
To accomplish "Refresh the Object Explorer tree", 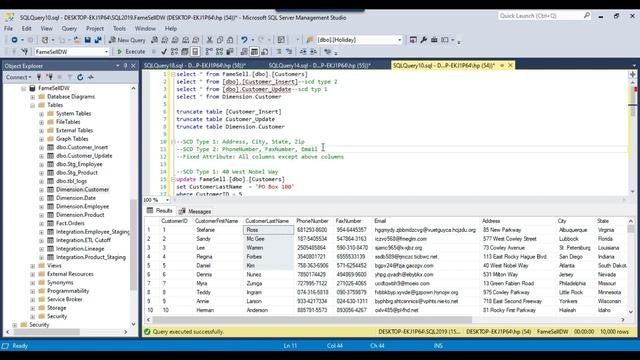I will (x=80, y=77).
